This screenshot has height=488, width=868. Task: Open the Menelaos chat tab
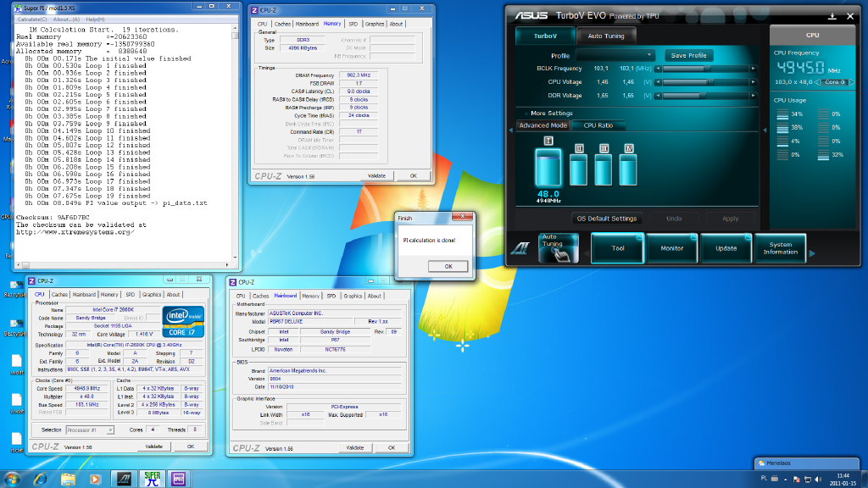click(x=807, y=463)
